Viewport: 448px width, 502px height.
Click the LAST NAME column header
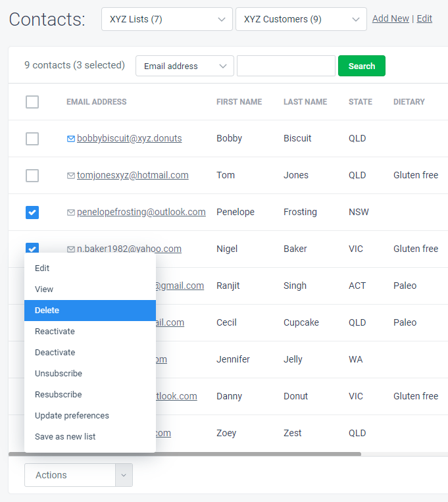point(305,102)
